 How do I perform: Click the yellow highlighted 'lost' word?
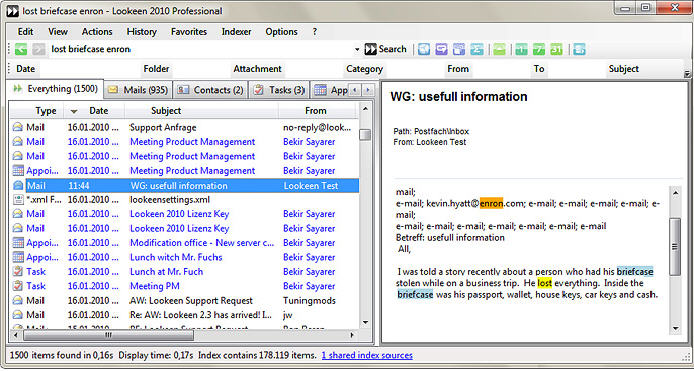[x=545, y=283]
